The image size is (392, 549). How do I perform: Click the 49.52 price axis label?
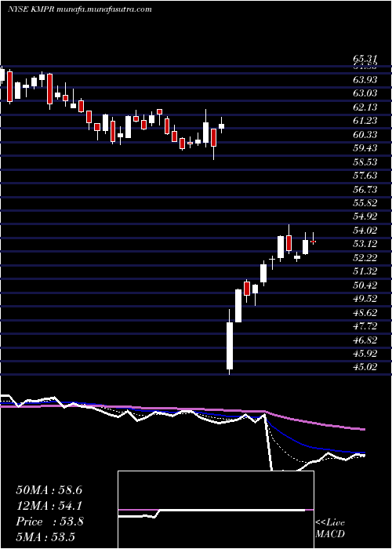pos(365,299)
